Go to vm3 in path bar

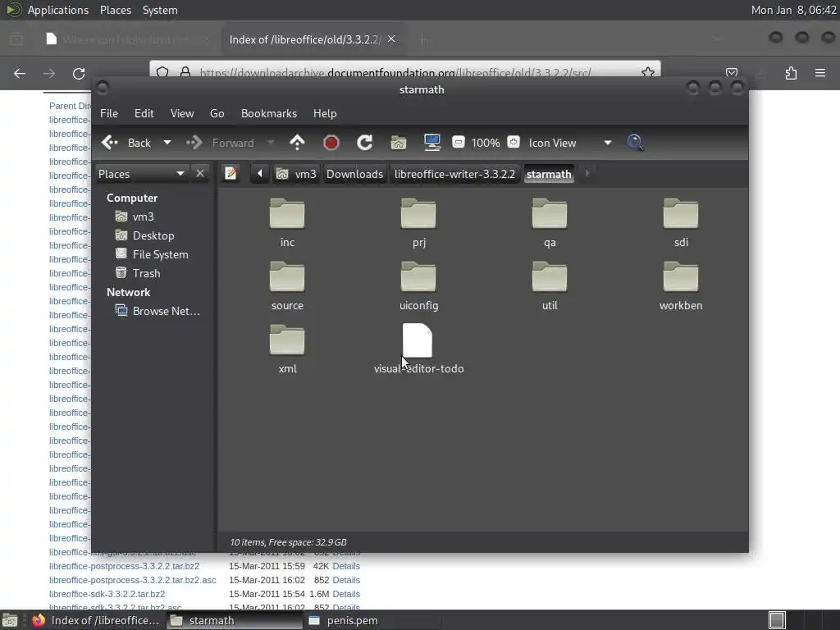pos(296,174)
